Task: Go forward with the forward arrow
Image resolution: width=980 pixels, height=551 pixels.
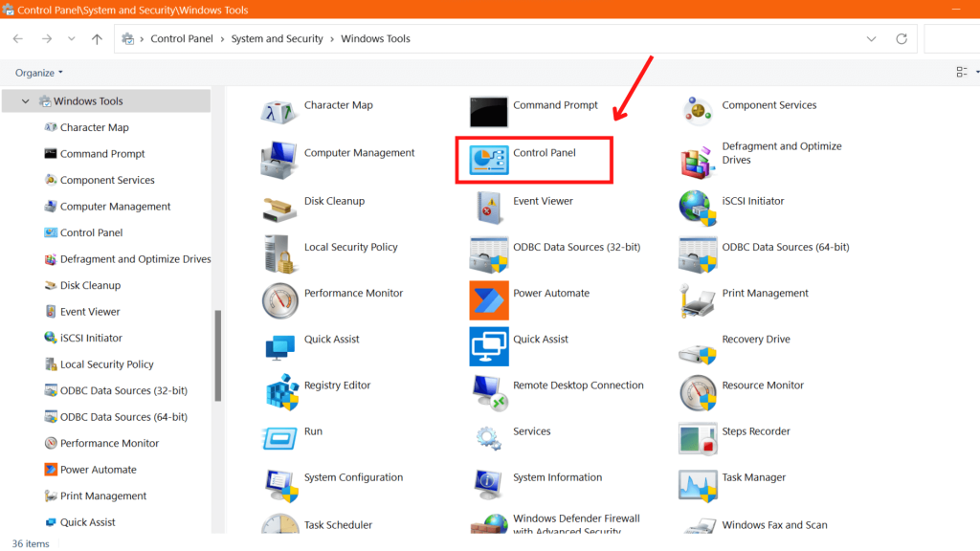Action: (x=47, y=38)
